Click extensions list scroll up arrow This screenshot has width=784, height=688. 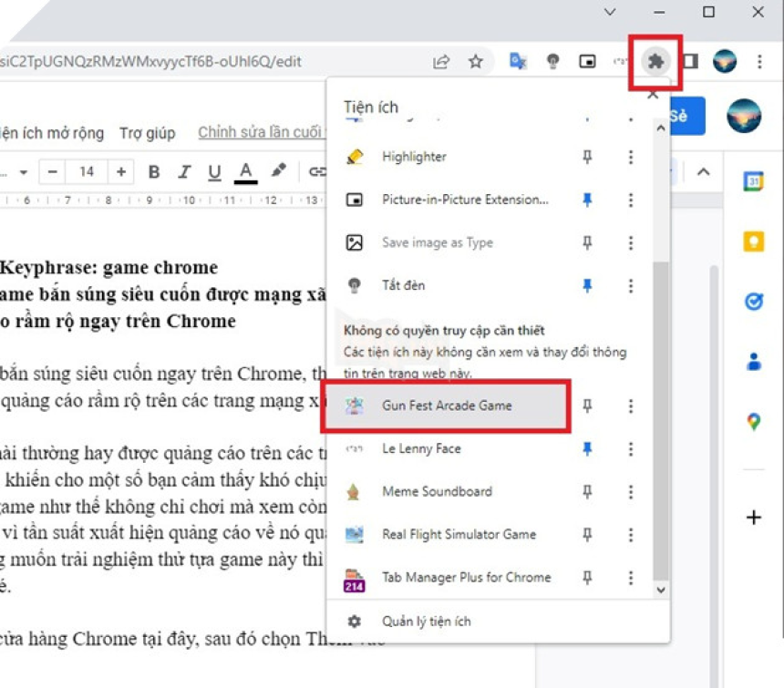click(661, 128)
